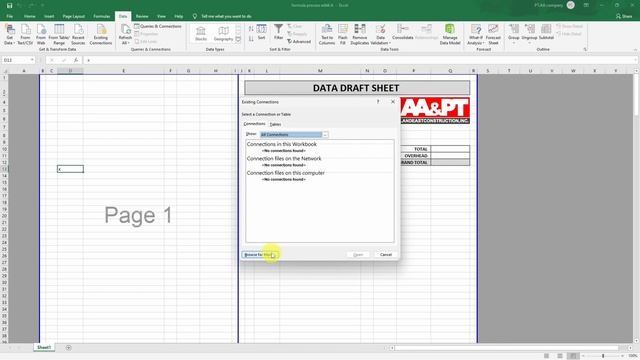Open the Queries & Connections pane
Screen dimensions: 640x360
click(x=158, y=26)
